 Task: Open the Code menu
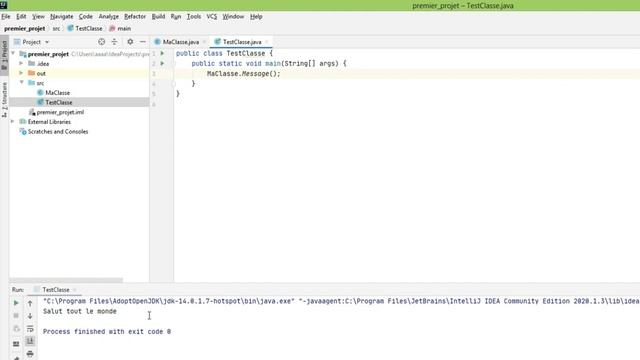pyautogui.click(x=86, y=17)
